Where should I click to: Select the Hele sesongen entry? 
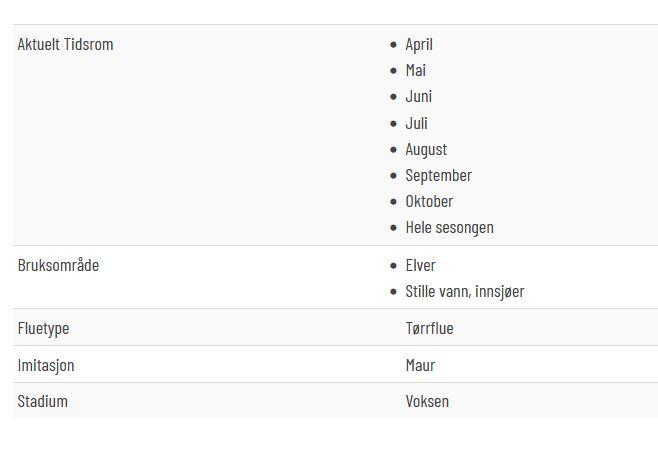tap(449, 228)
